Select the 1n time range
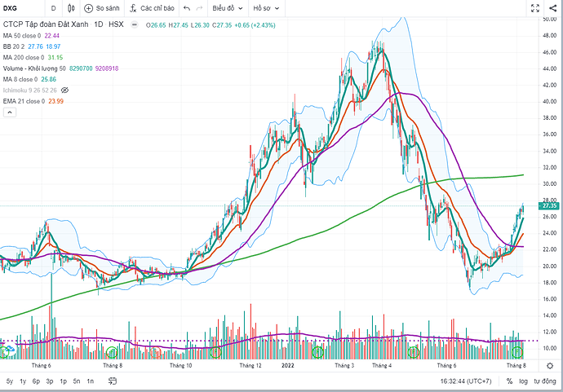Screen dimensions: 563x392 (90, 381)
